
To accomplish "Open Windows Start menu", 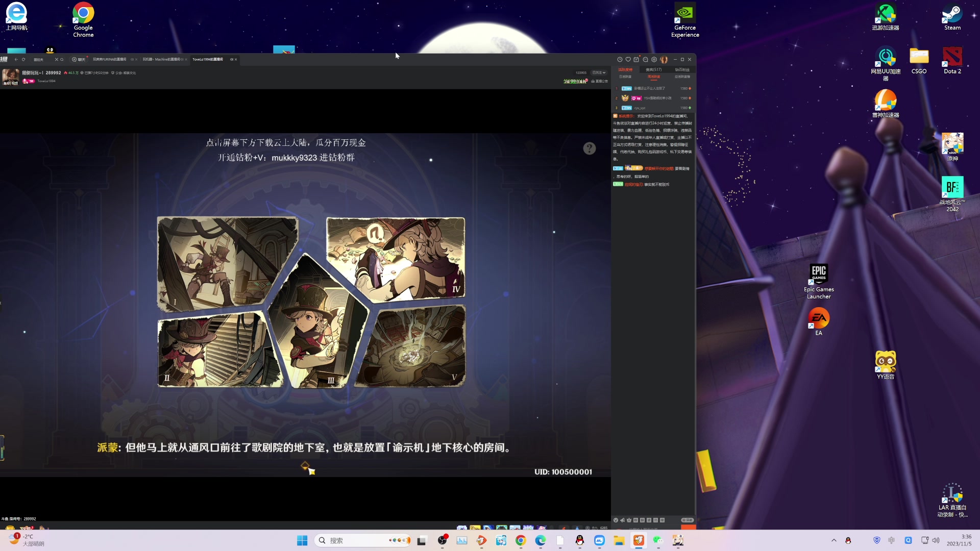I will [x=302, y=540].
